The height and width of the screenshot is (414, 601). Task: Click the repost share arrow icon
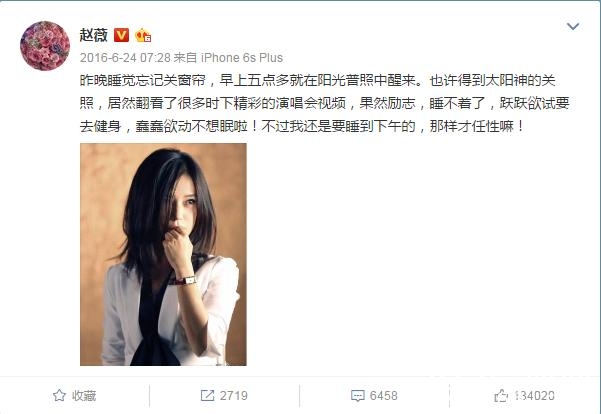coord(207,395)
